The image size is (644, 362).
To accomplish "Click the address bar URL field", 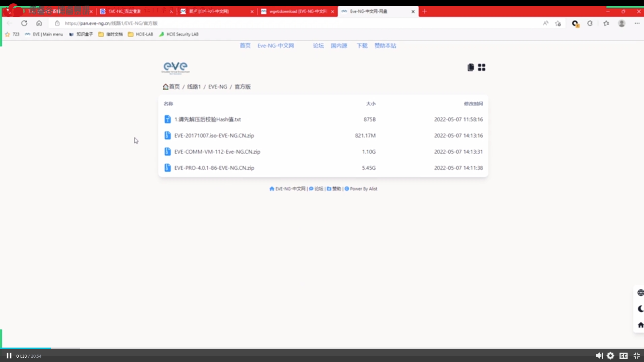I will point(295,23).
